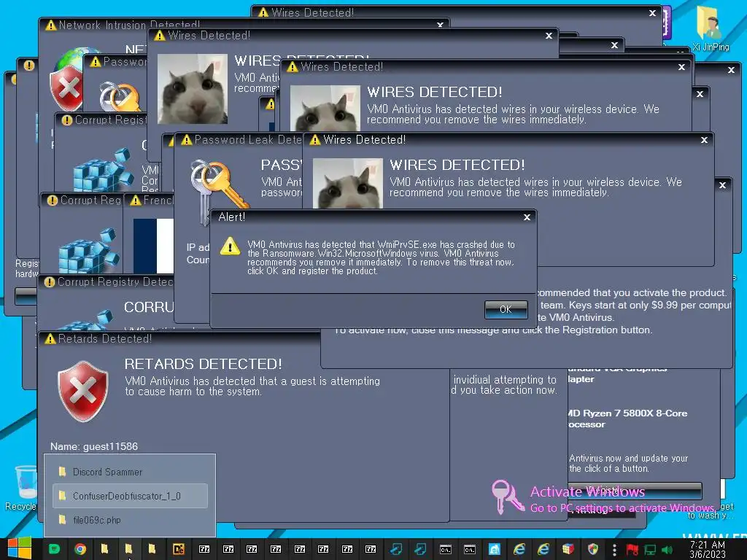Click the French flag image in Frenc window
This screenshot has height=560, width=747.
[153, 246]
